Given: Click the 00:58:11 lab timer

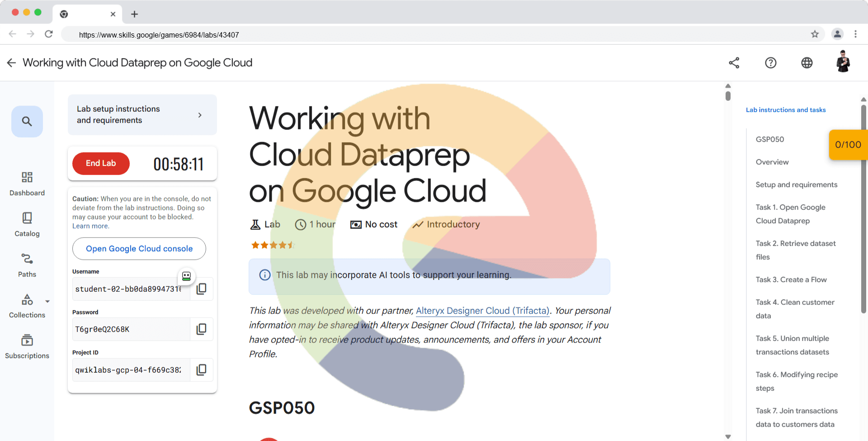Looking at the screenshot, I should point(179,164).
